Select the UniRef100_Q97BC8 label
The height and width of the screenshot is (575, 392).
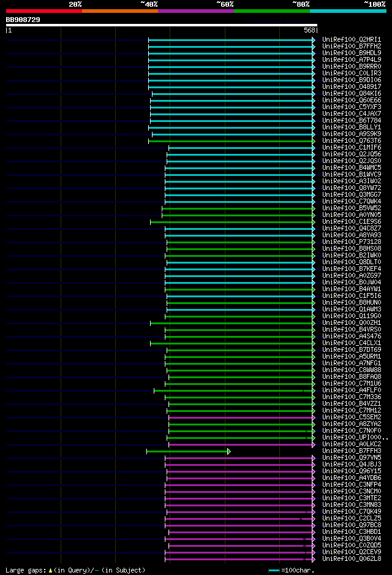click(x=352, y=525)
